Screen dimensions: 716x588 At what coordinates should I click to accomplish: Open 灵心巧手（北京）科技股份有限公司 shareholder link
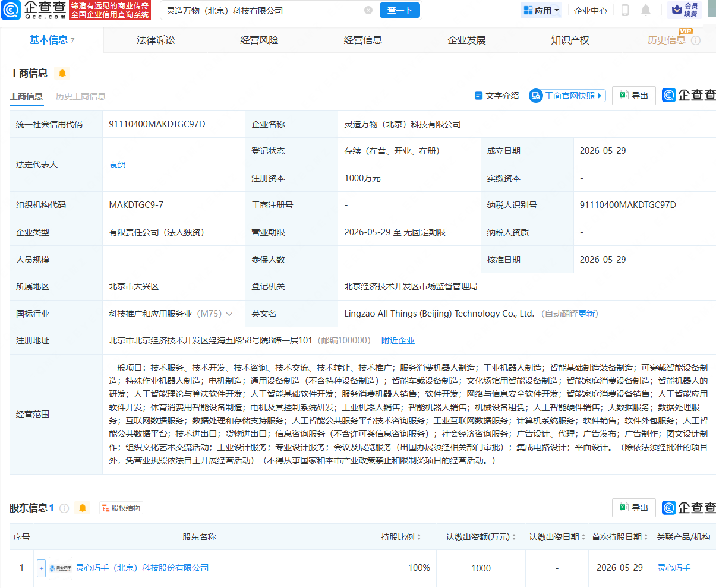click(x=142, y=568)
